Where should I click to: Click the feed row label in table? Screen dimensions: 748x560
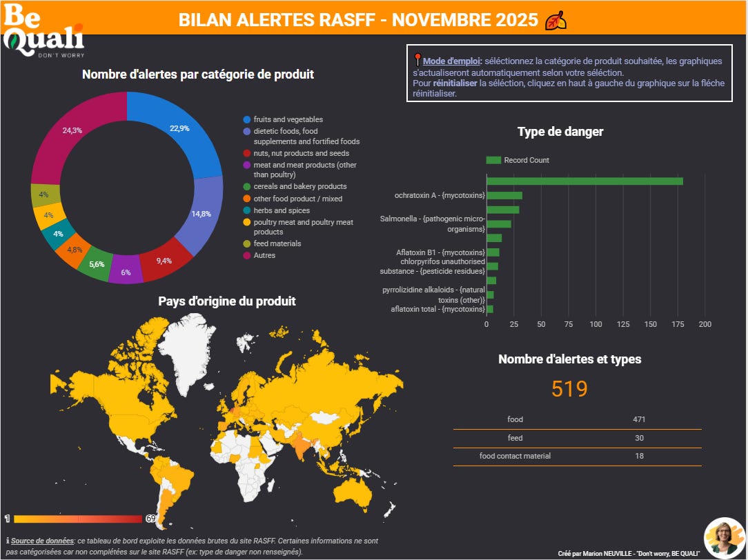pyautogui.click(x=515, y=438)
